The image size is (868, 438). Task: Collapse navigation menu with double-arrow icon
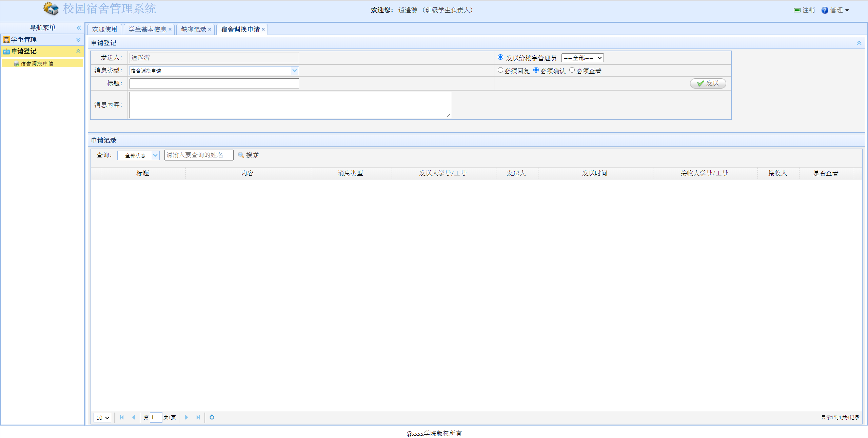point(79,28)
